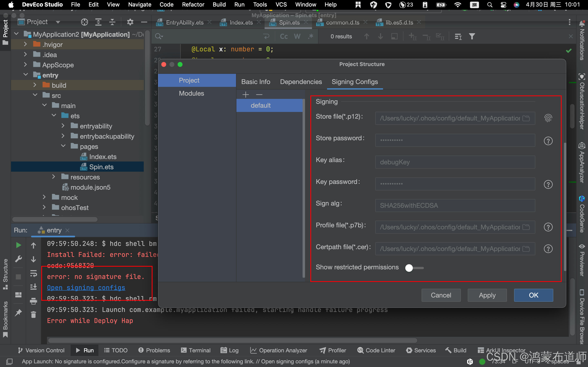588x367 pixels.
Task: Click the Key alias input field
Action: 455,162
